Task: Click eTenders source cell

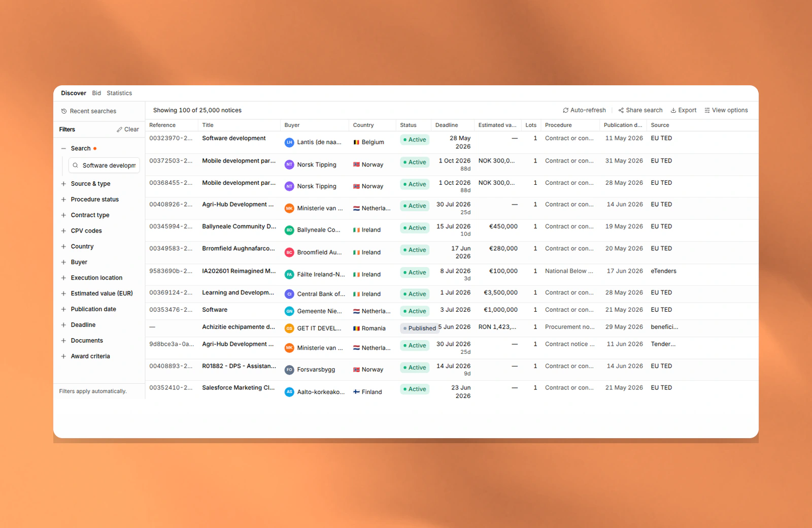Action: [x=664, y=271]
